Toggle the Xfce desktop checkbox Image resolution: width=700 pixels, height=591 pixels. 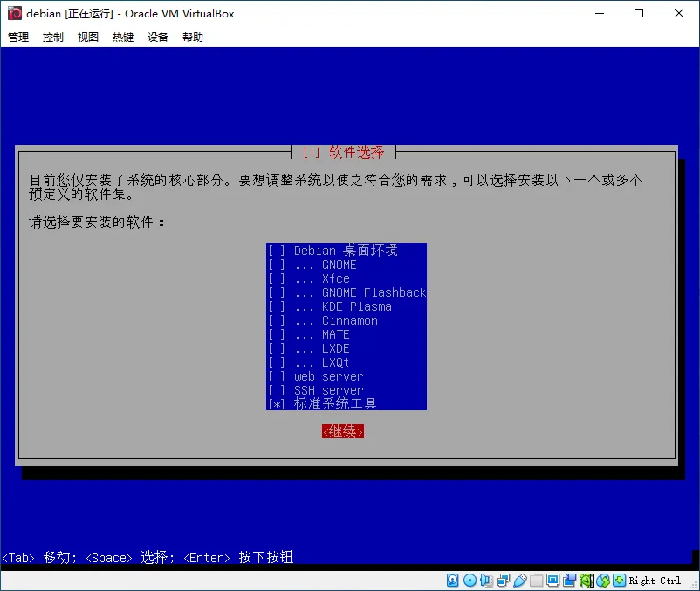[x=277, y=278]
